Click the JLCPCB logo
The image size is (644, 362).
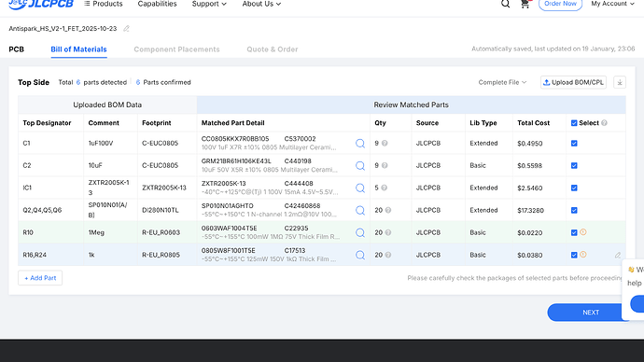(x=41, y=4)
